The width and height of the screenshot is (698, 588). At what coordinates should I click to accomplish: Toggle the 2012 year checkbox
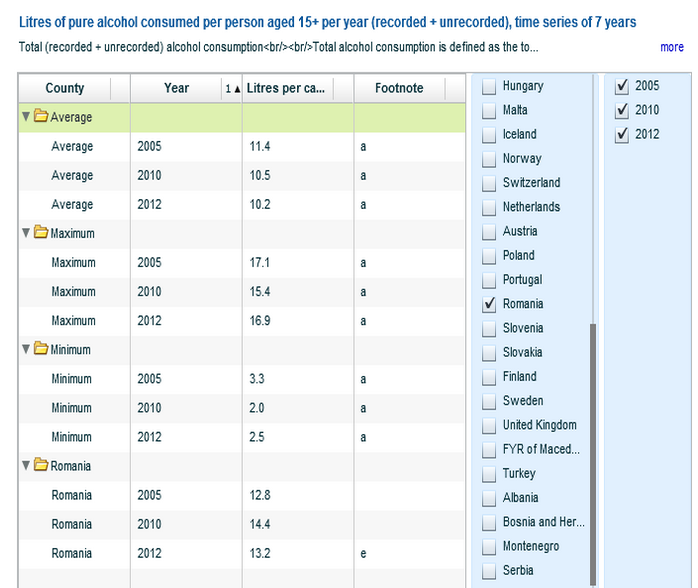click(622, 134)
